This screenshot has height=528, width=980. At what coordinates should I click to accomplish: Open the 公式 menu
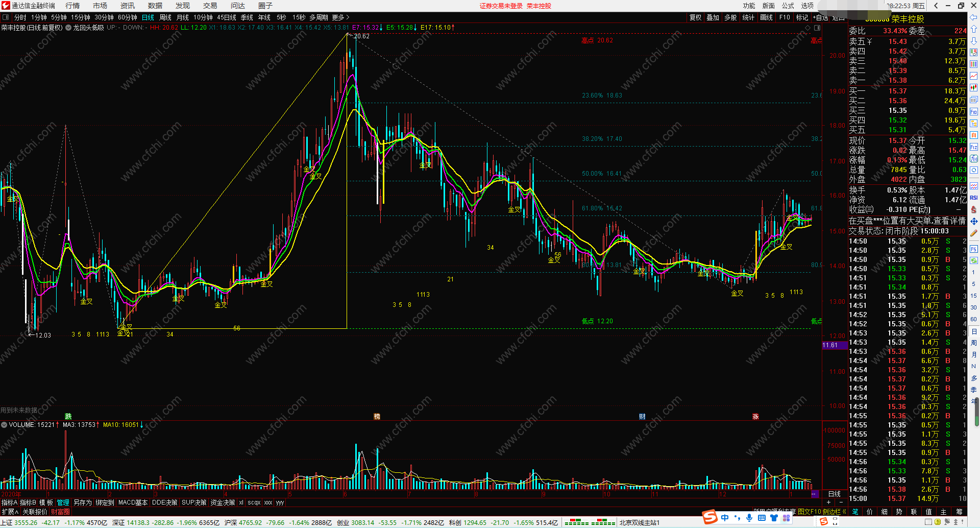click(788, 6)
